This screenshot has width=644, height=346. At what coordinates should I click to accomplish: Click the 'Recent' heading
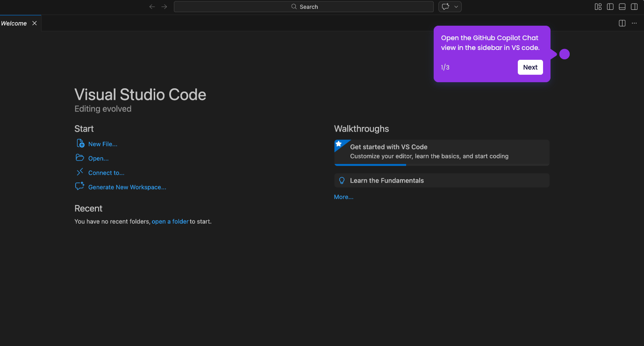tap(88, 209)
